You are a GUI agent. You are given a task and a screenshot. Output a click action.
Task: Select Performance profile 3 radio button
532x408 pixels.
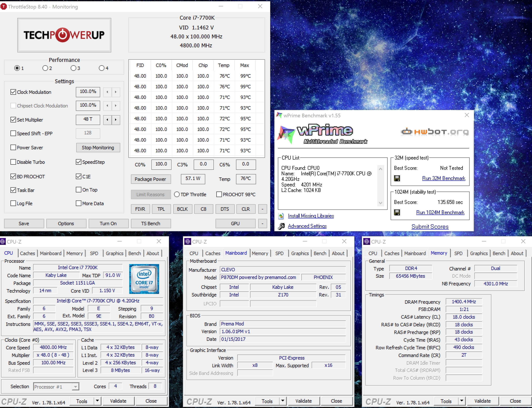tap(73, 68)
